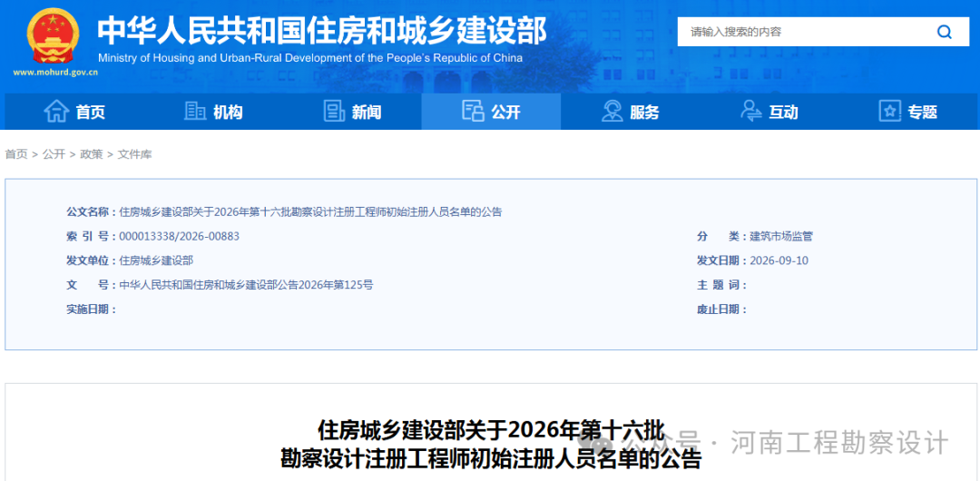Click the English ministry name subtitle
980x481 pixels.
pyautogui.click(x=310, y=58)
